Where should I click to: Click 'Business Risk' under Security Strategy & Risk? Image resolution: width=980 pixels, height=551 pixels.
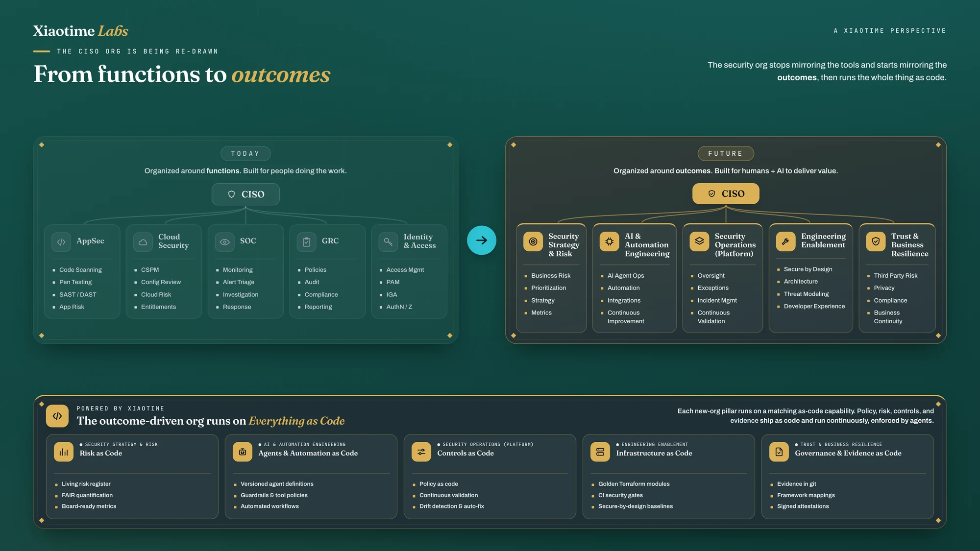click(x=551, y=276)
